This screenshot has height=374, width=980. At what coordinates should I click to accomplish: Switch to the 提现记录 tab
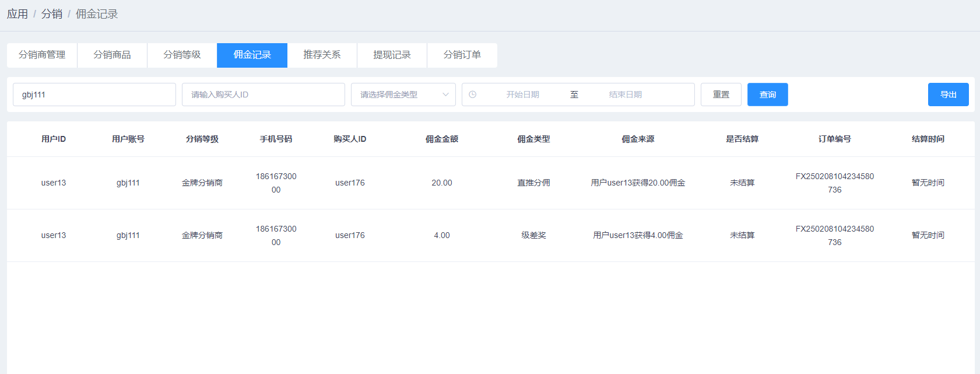392,55
